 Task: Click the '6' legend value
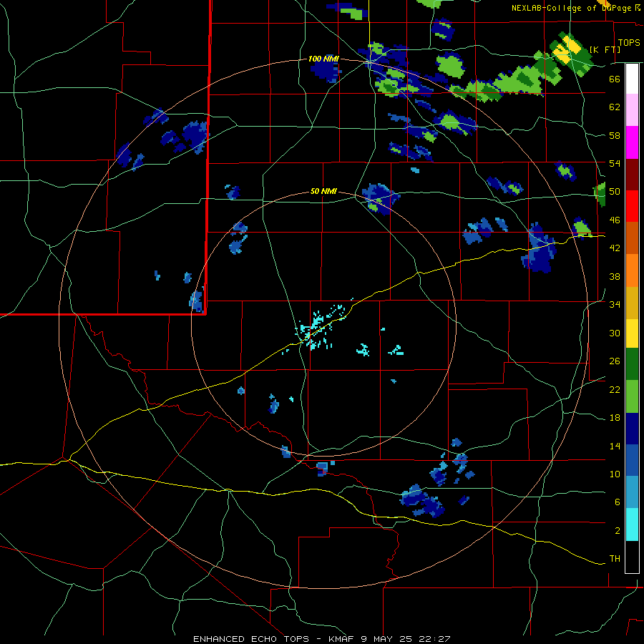tap(618, 502)
